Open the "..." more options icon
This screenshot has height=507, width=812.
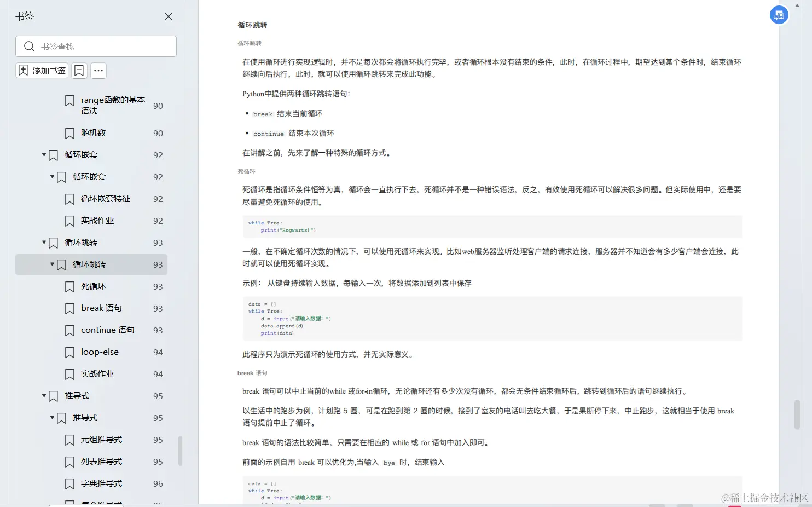point(98,71)
